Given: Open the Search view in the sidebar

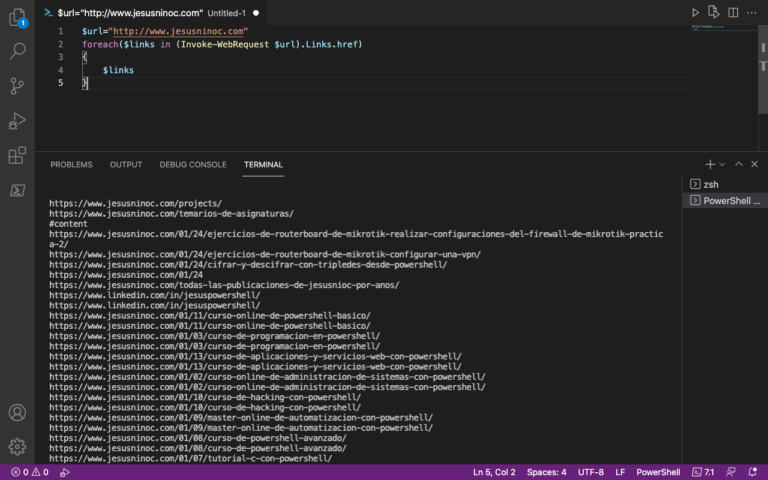Looking at the screenshot, I should pyautogui.click(x=17, y=51).
